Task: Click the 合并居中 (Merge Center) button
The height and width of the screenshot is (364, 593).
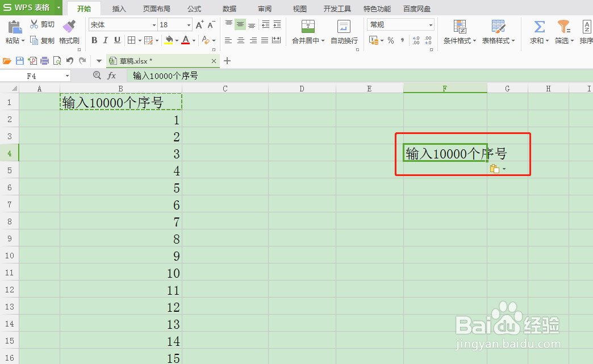Action: pos(307,31)
